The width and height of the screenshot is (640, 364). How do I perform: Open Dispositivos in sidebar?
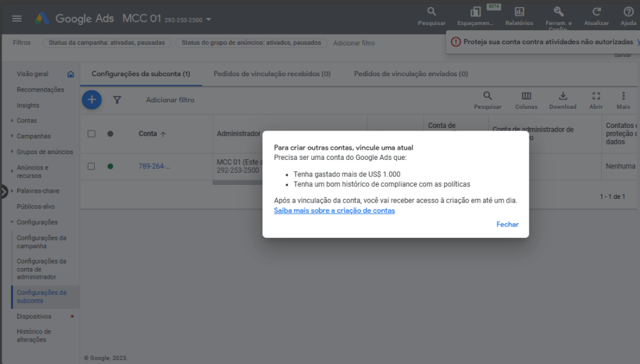[34, 316]
